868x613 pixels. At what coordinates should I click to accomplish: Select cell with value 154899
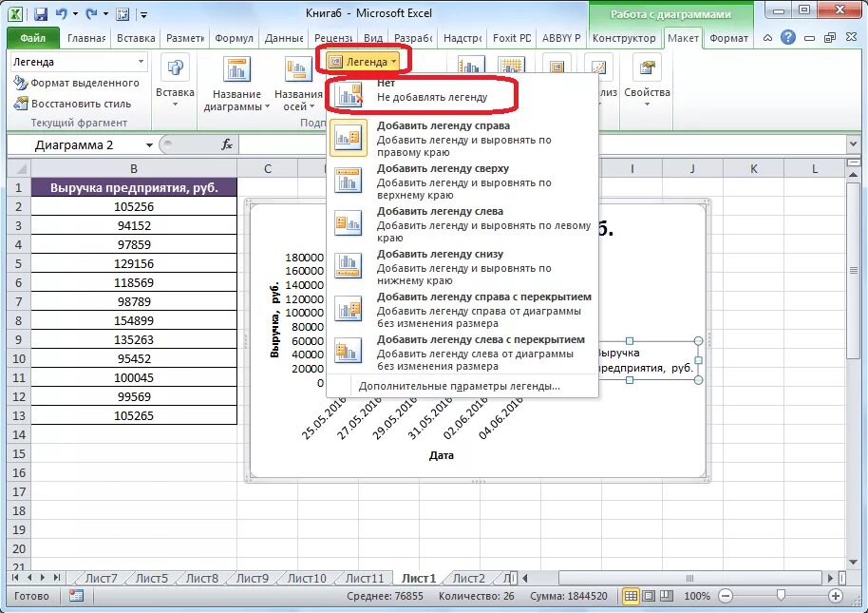(x=134, y=320)
